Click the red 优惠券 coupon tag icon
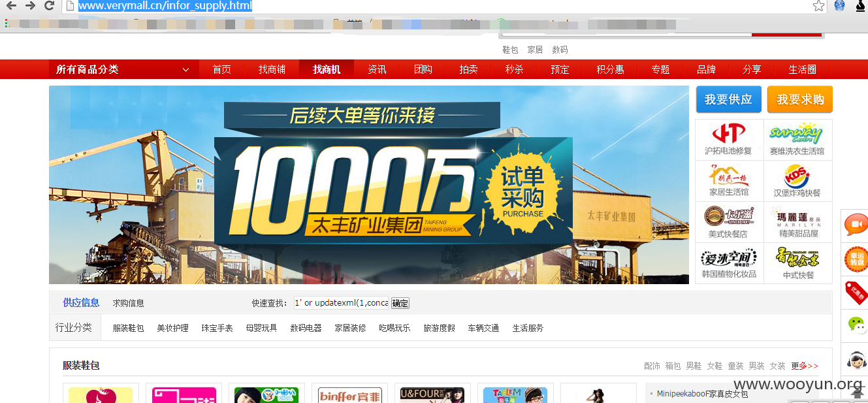868x403 pixels. pos(855,292)
